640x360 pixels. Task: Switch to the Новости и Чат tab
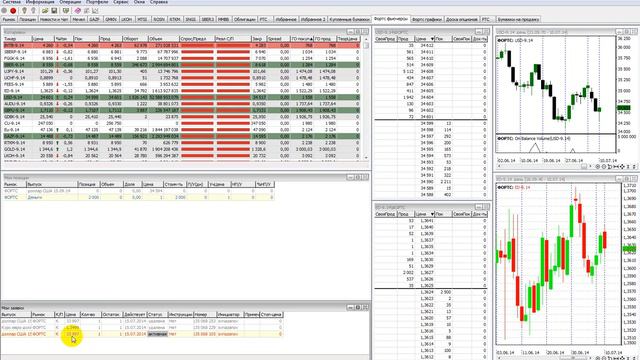(x=54, y=19)
